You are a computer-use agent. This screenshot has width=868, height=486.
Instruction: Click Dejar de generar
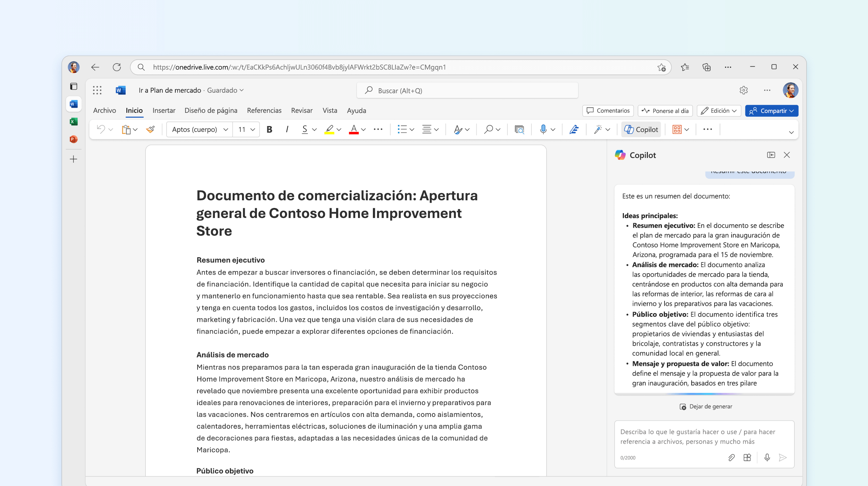706,407
